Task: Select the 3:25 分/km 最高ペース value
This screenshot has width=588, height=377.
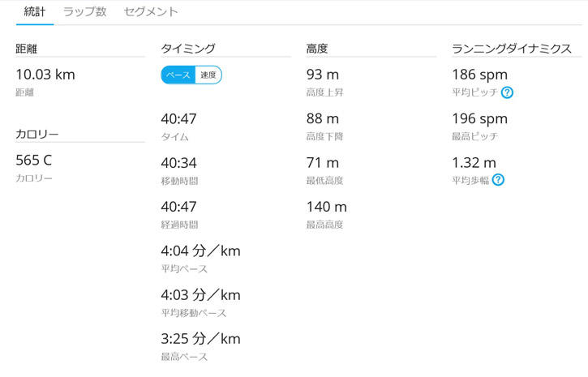Action: 200,338
